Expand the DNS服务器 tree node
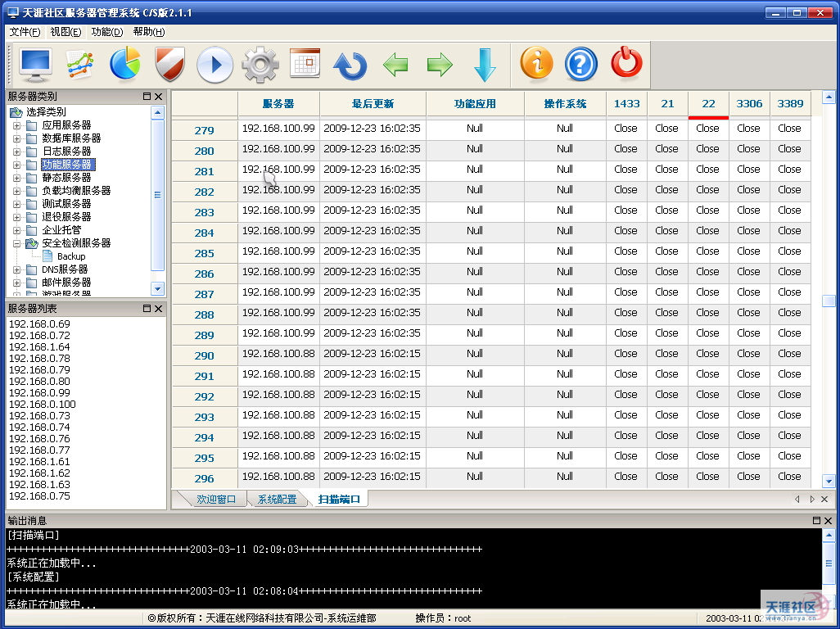Viewport: 840px width, 629px height. [x=16, y=269]
